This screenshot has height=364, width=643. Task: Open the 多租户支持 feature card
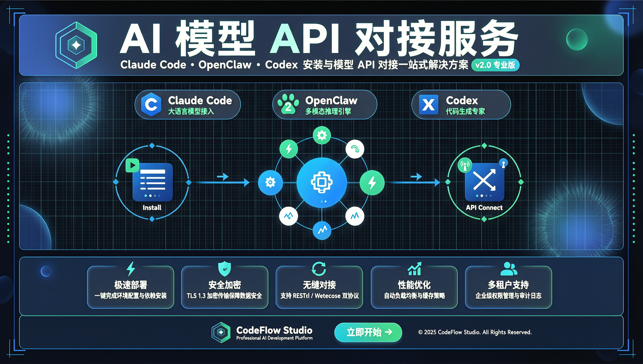508,287
